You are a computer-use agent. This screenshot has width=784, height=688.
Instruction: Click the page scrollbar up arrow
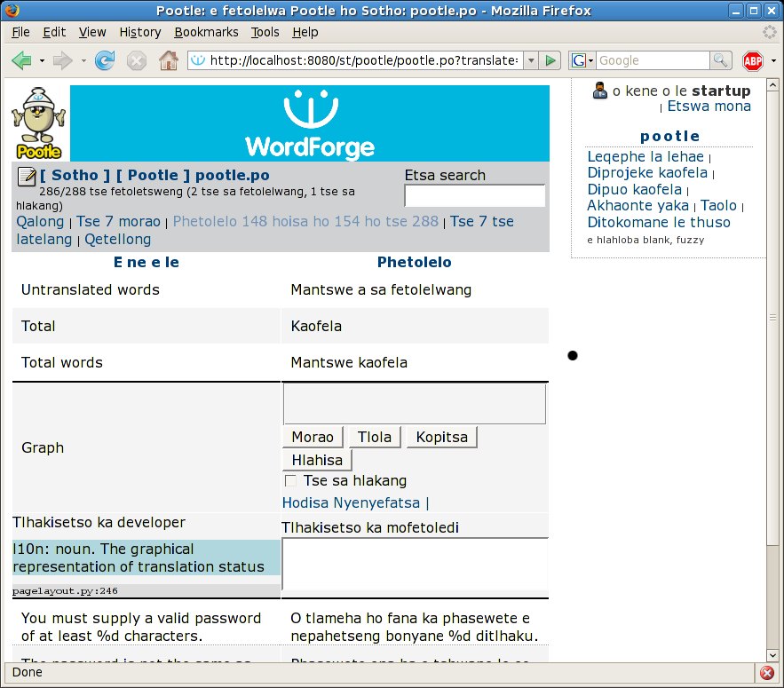coord(772,85)
